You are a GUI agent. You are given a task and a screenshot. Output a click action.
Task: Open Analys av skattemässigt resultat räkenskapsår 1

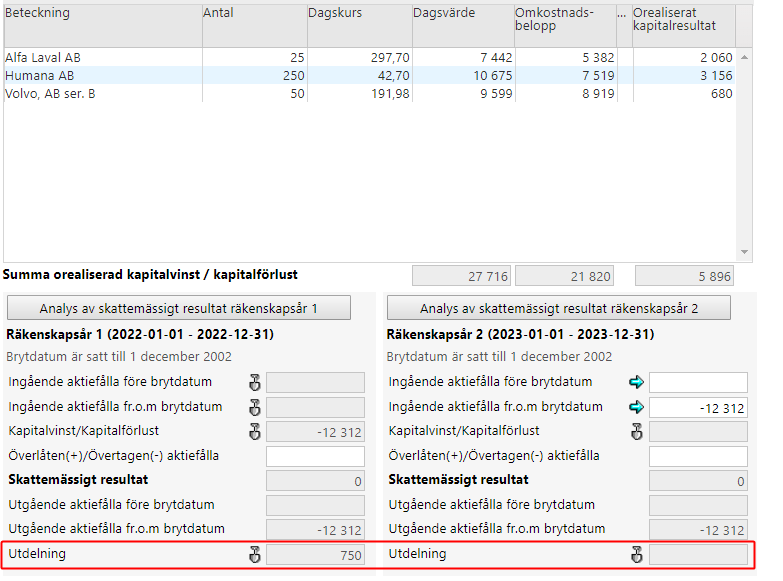(179, 308)
